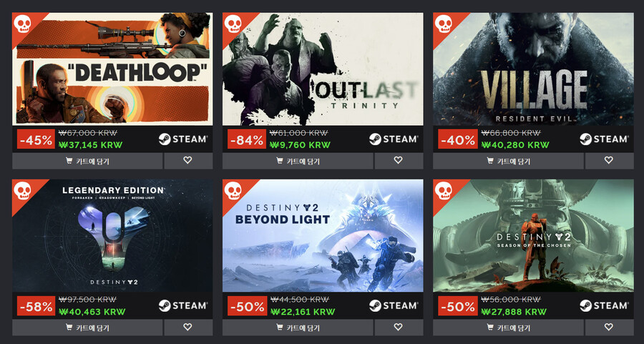Open the Outlast Trinity cover image

323,69
